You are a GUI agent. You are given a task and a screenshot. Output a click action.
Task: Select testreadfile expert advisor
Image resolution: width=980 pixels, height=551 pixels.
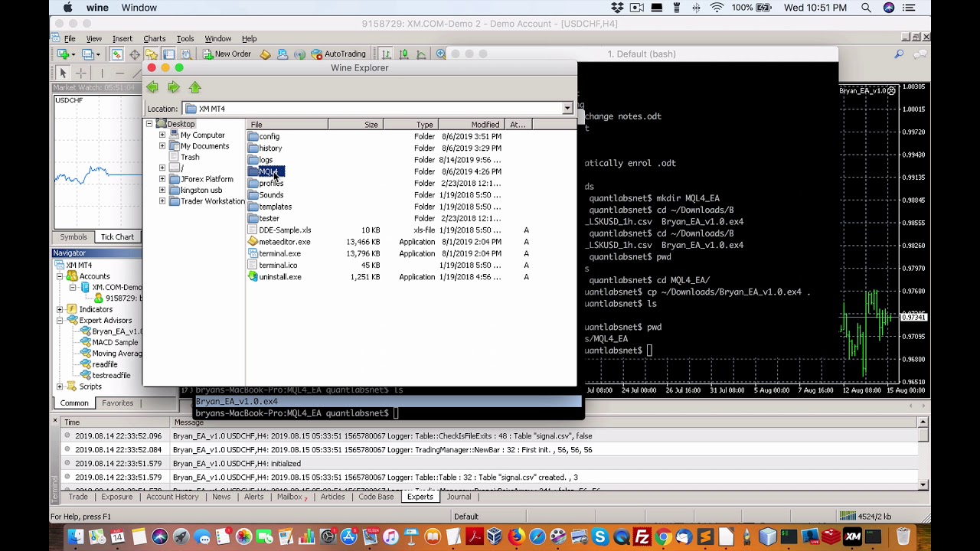point(105,376)
